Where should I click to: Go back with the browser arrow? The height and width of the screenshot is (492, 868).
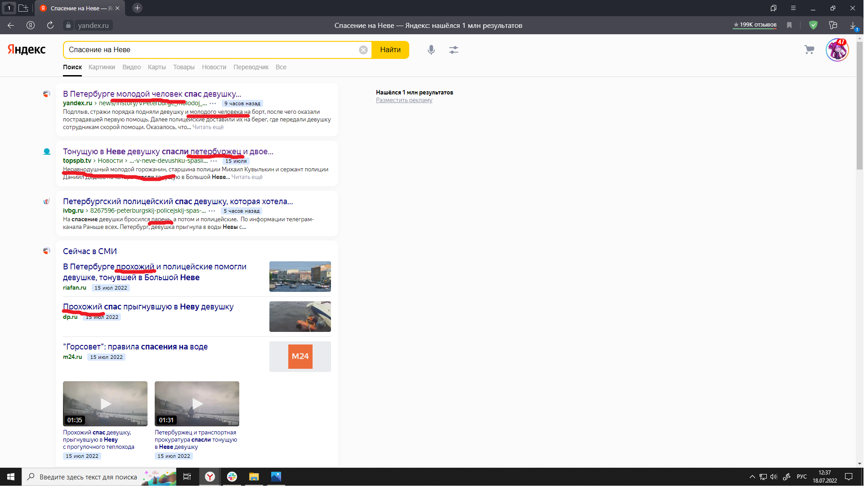(11, 25)
